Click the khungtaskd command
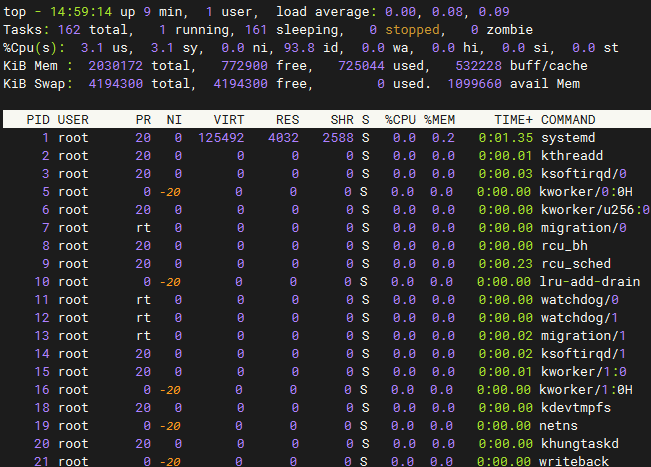Viewport: 651px width, 467px height. [x=580, y=443]
